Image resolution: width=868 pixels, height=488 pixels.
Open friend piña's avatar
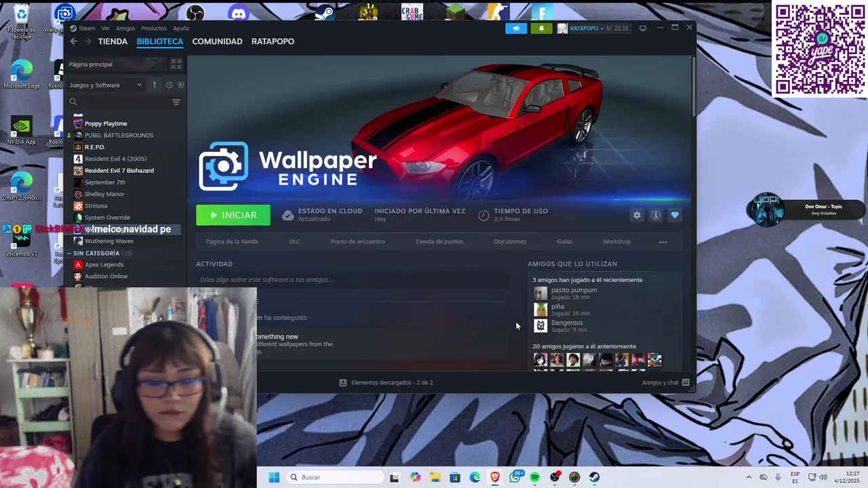540,310
